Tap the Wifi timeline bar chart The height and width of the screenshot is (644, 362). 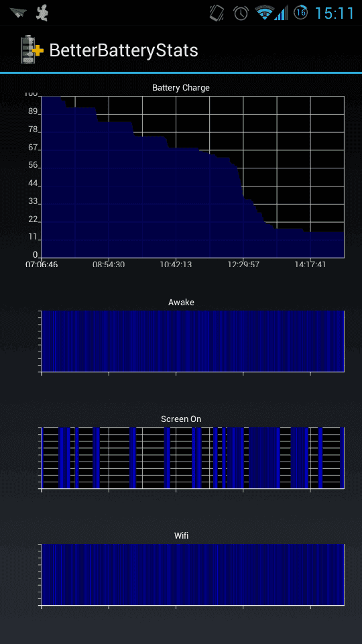(x=193, y=575)
